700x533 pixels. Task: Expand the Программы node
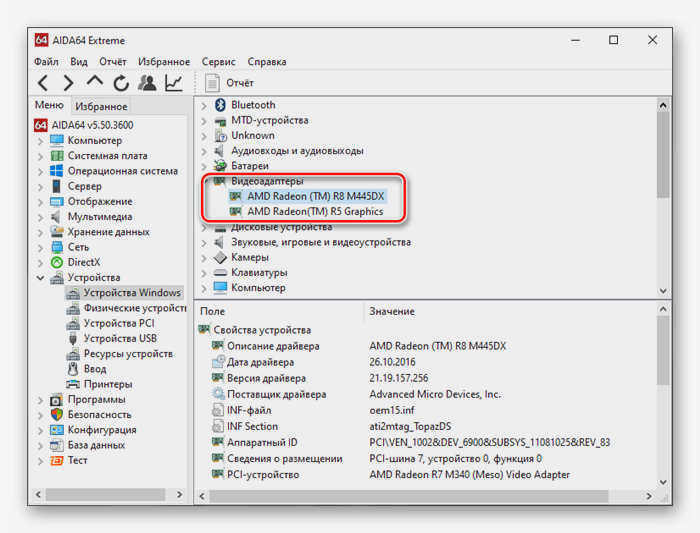(41, 400)
